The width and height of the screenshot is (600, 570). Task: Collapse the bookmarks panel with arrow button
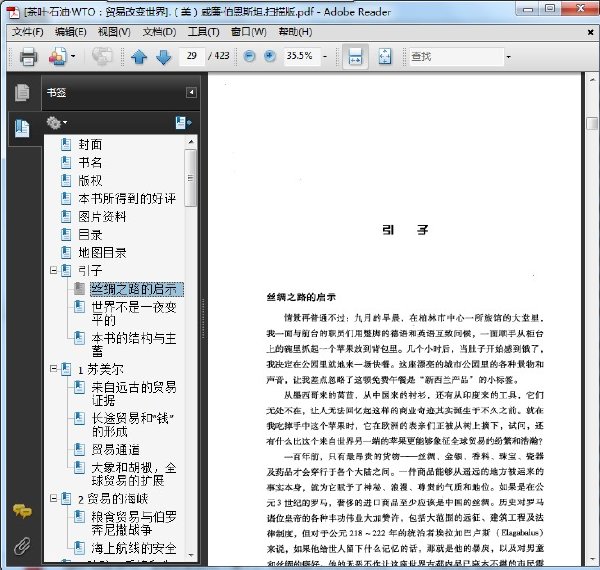click(x=191, y=92)
